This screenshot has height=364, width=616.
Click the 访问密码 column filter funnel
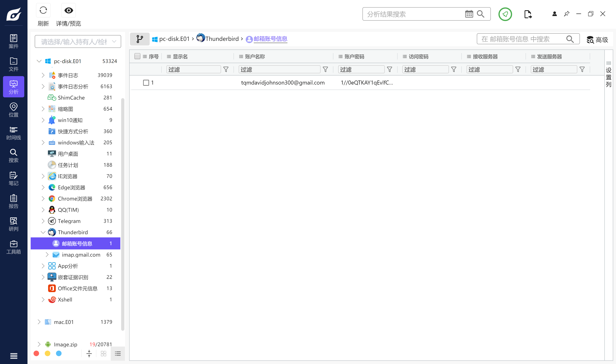click(454, 70)
